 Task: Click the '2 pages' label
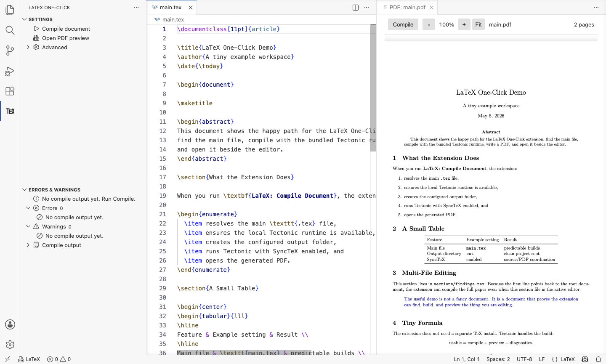[584, 24]
